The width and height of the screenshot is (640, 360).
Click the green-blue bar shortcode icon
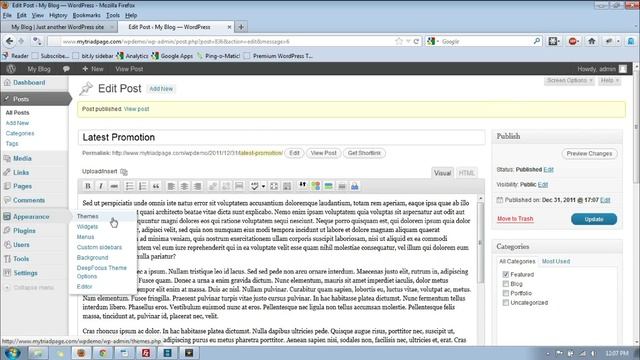pos(329,186)
